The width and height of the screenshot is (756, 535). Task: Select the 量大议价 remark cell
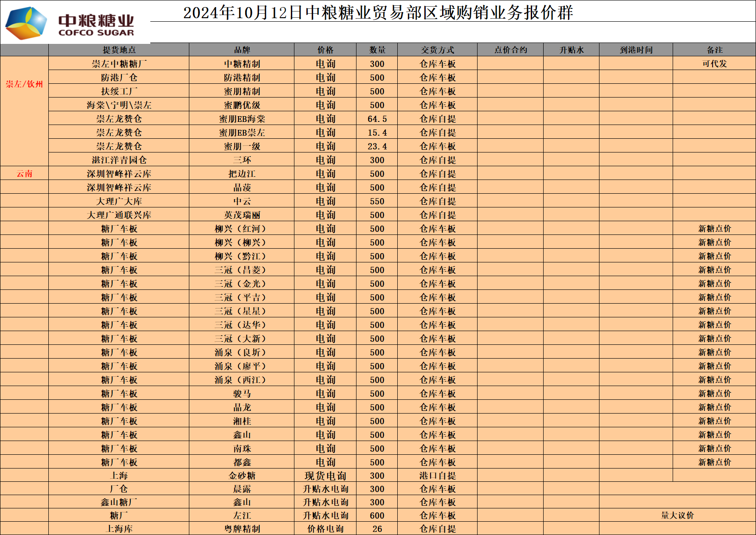[x=677, y=515]
